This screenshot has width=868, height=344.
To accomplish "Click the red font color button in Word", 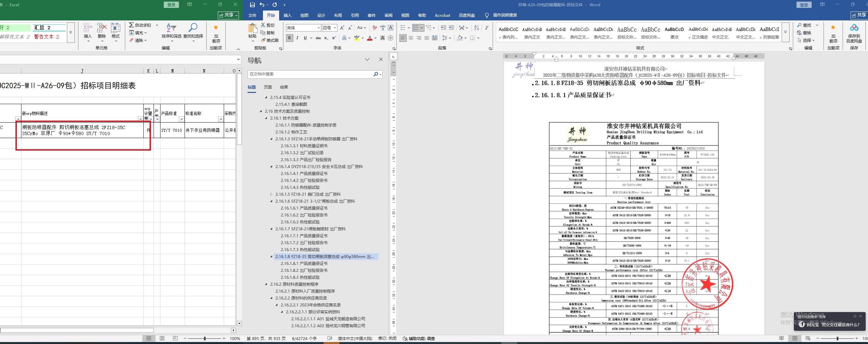I will pyautogui.click(x=370, y=38).
